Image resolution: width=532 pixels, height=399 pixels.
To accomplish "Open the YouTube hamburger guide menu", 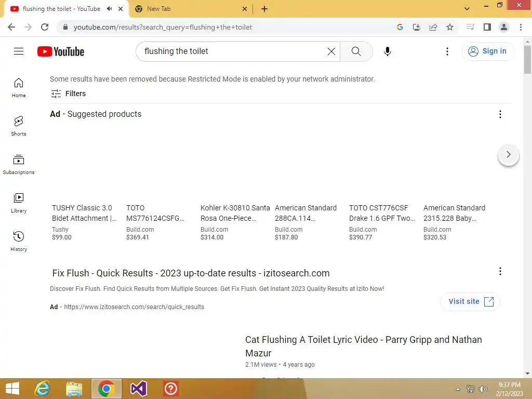I will 19,51.
